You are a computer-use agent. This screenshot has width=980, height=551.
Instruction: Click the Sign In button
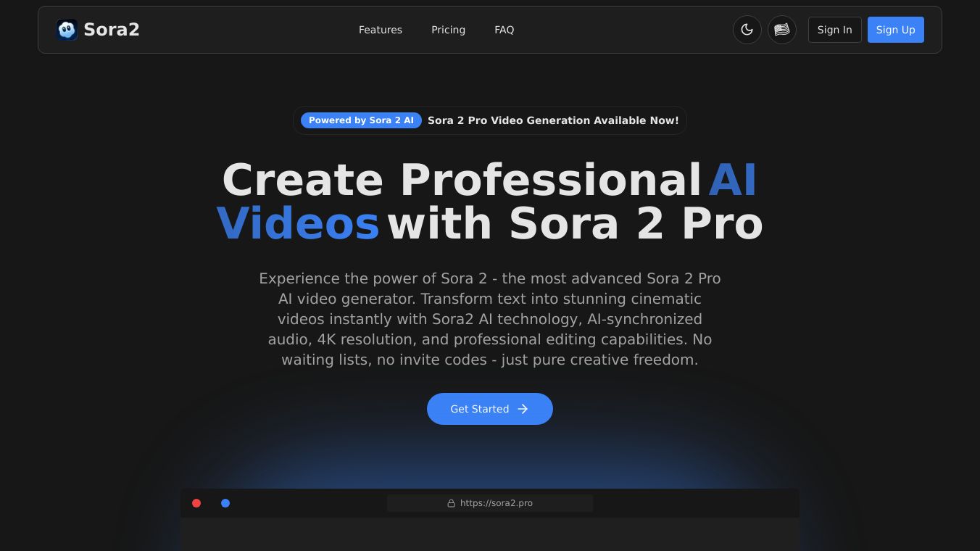835,30
